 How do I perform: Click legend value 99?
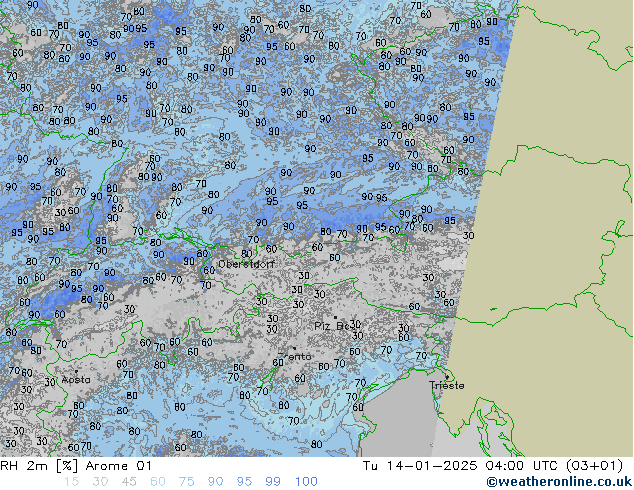click(273, 482)
